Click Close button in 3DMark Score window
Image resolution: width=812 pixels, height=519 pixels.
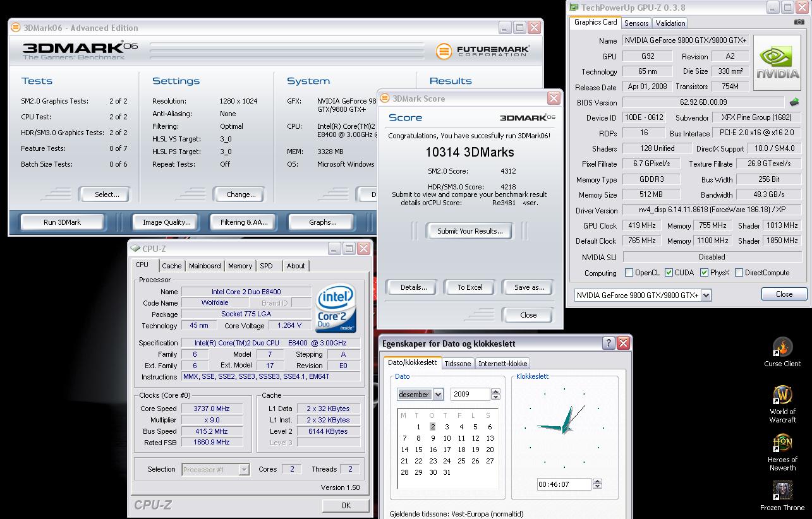pyautogui.click(x=528, y=315)
